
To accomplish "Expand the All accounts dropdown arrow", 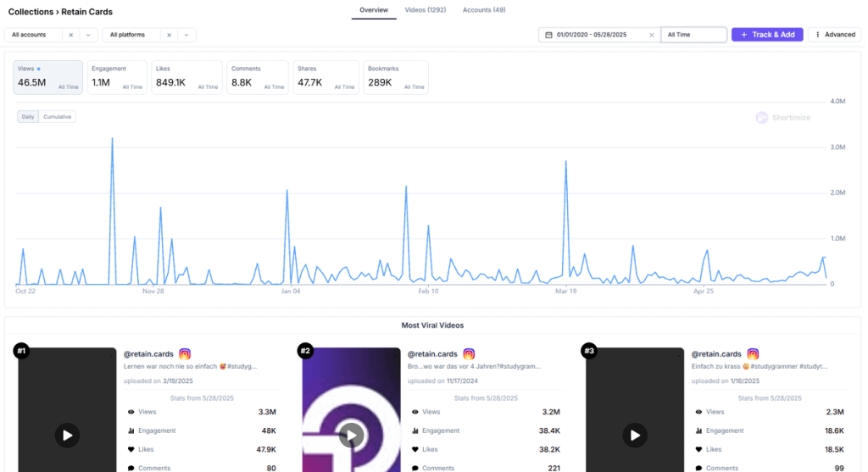I will pos(88,35).
